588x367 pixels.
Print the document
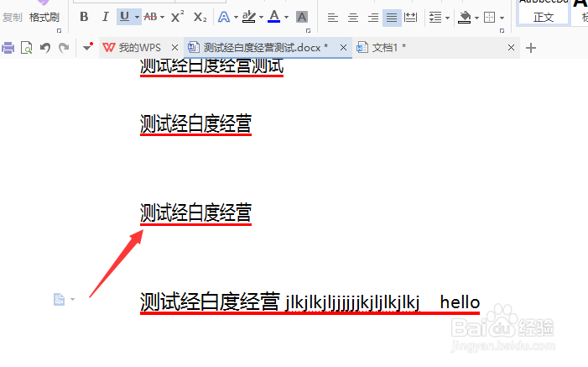pos(8,48)
